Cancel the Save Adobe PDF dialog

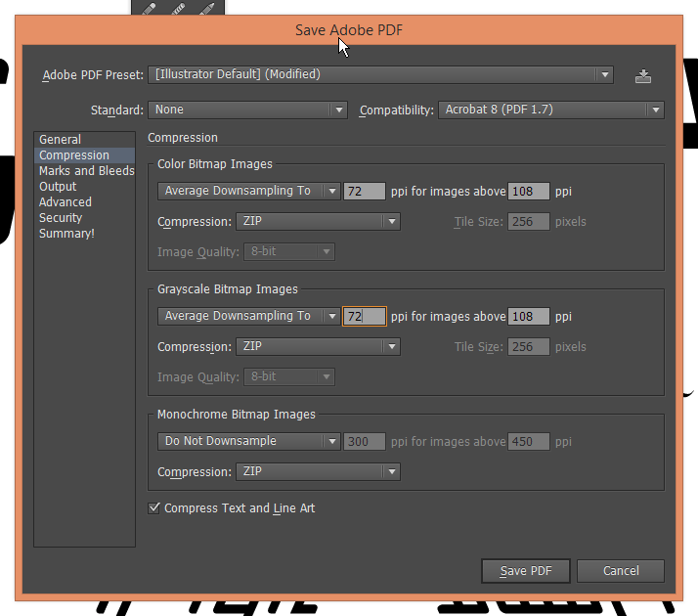[x=621, y=571]
